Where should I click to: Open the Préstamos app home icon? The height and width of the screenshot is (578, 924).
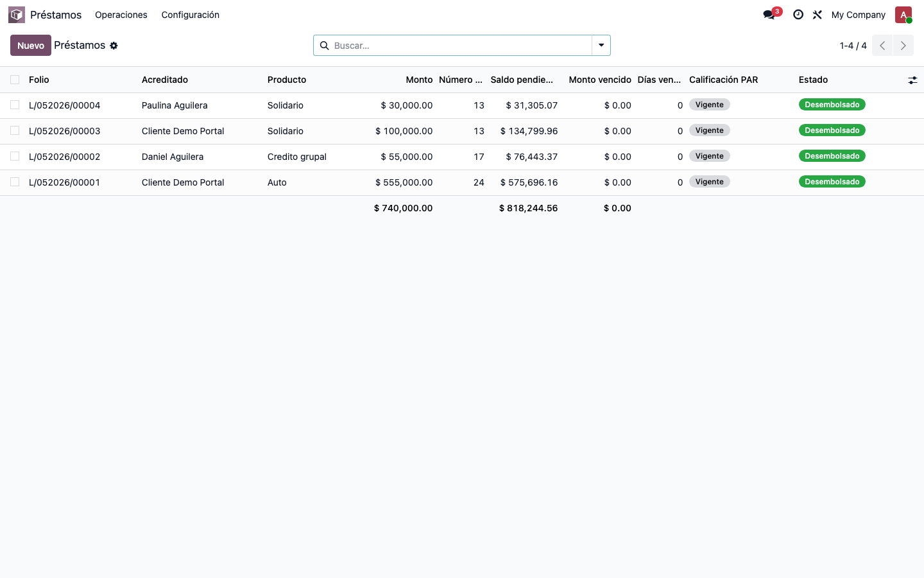click(x=17, y=15)
